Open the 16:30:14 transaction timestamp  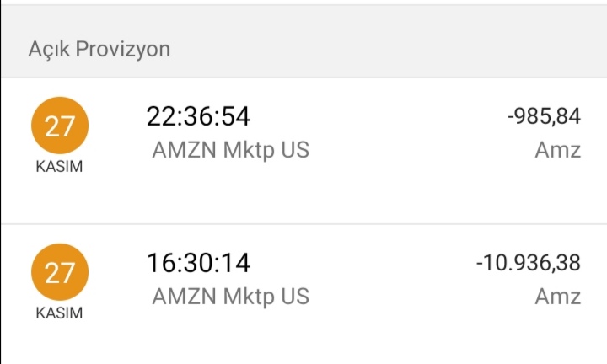pos(198,263)
